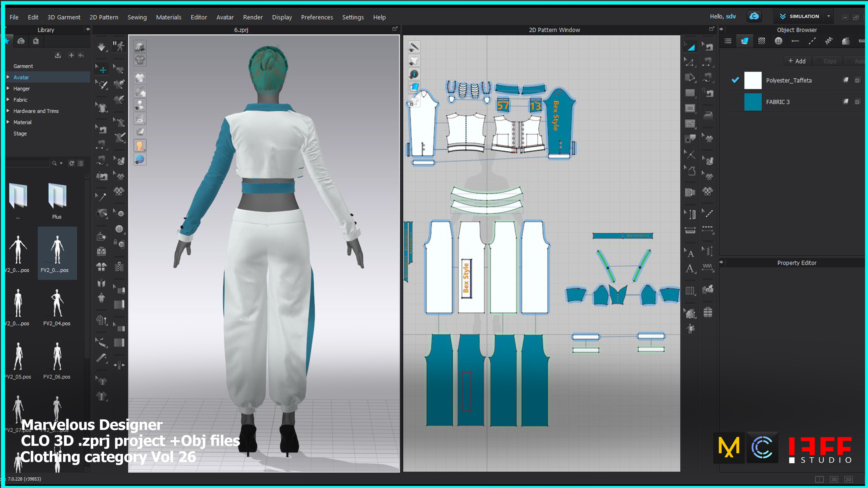Open the SIMULATION dropdown arrow

[x=829, y=16]
